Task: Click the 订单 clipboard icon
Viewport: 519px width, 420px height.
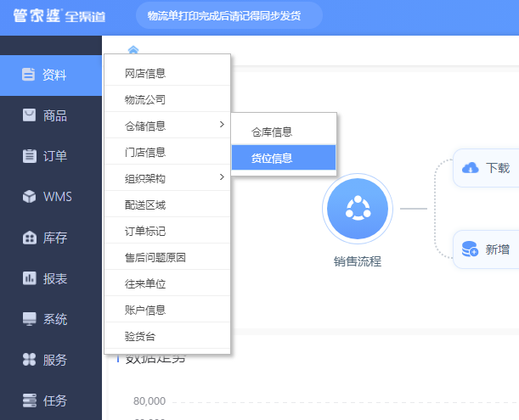Action: (30, 156)
